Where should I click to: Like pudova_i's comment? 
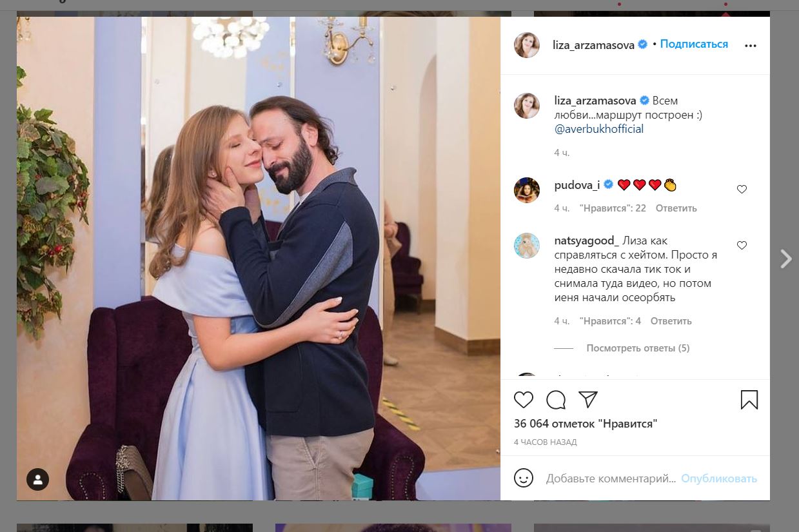coord(742,189)
